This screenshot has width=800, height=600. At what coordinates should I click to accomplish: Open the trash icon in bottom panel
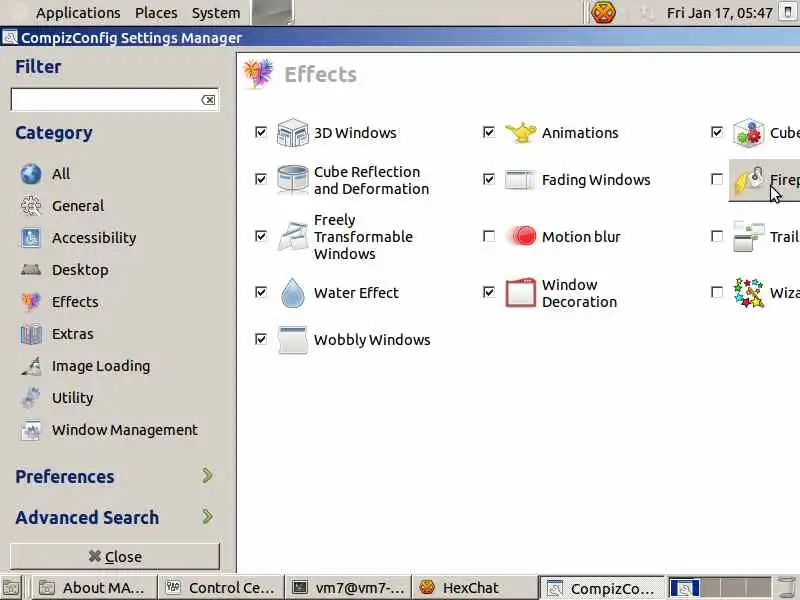click(787, 588)
